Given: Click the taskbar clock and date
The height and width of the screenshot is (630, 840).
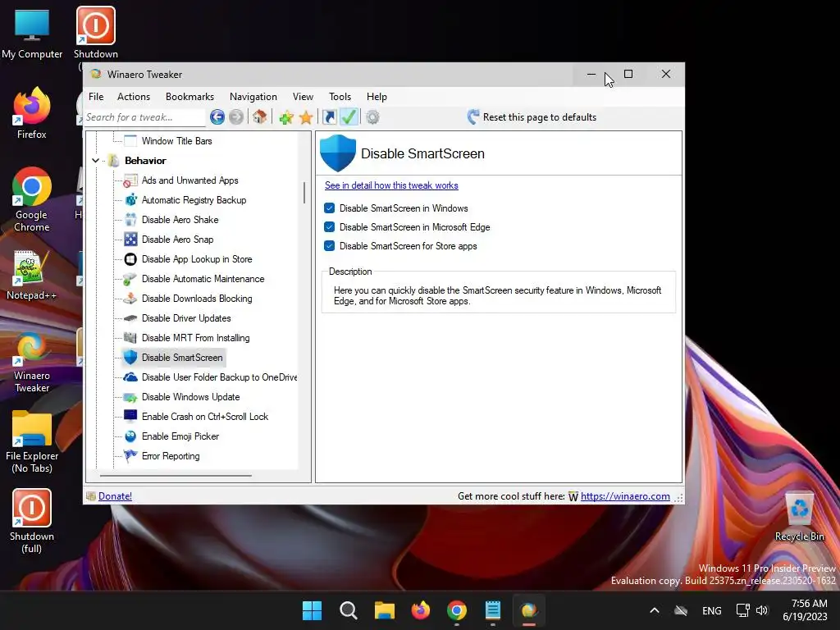Looking at the screenshot, I should (807, 610).
